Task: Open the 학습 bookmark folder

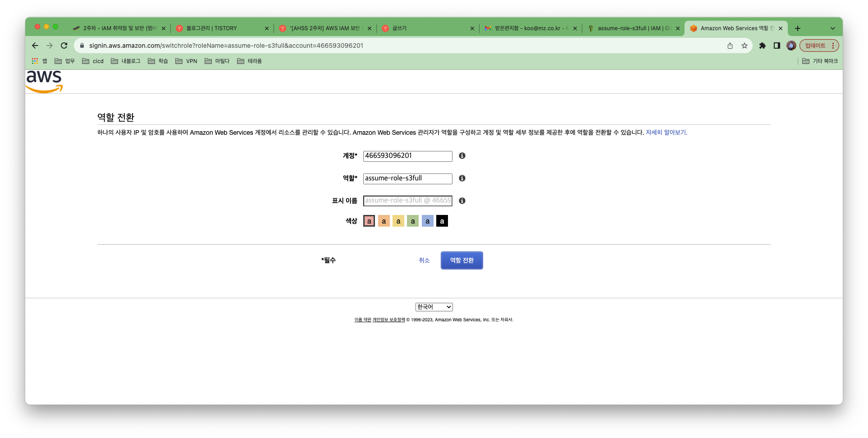Action: 158,61
